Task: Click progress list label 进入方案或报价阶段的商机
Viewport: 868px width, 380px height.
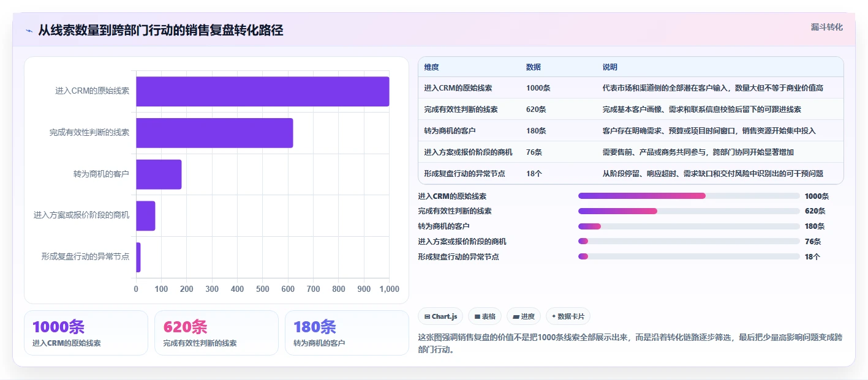Action: tap(462, 242)
